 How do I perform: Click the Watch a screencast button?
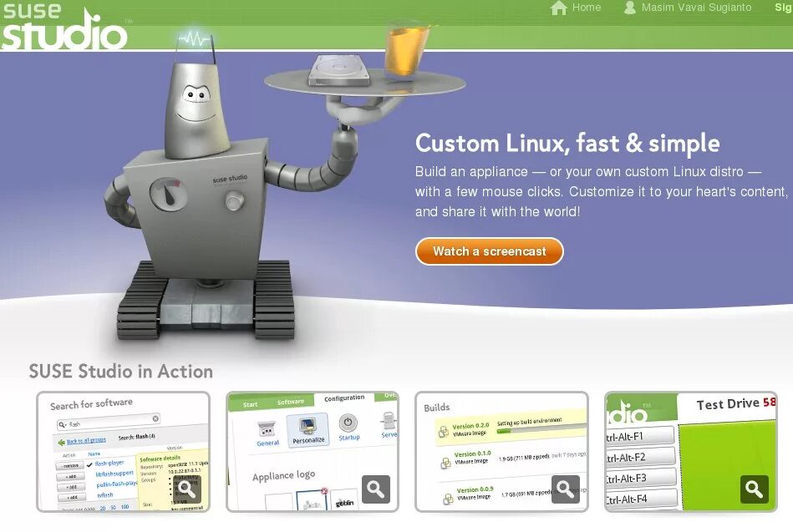[x=489, y=251]
